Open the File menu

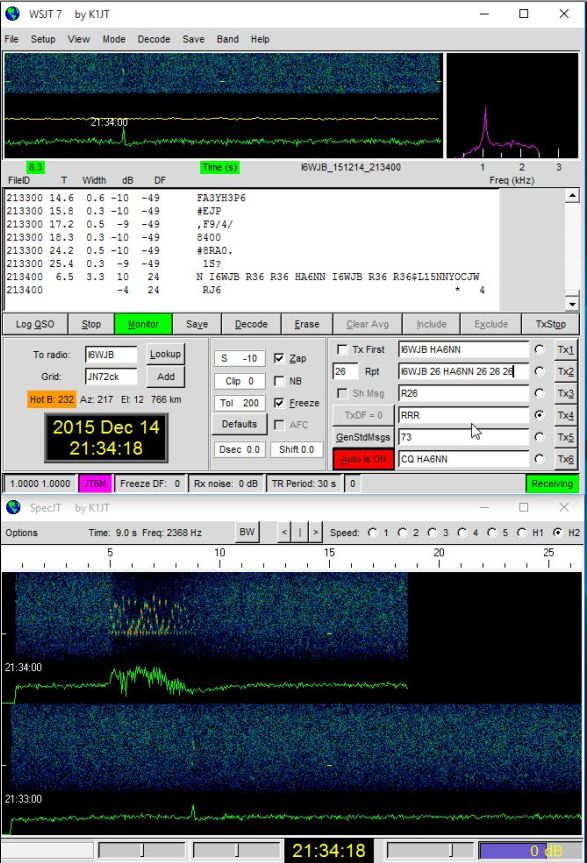point(12,39)
